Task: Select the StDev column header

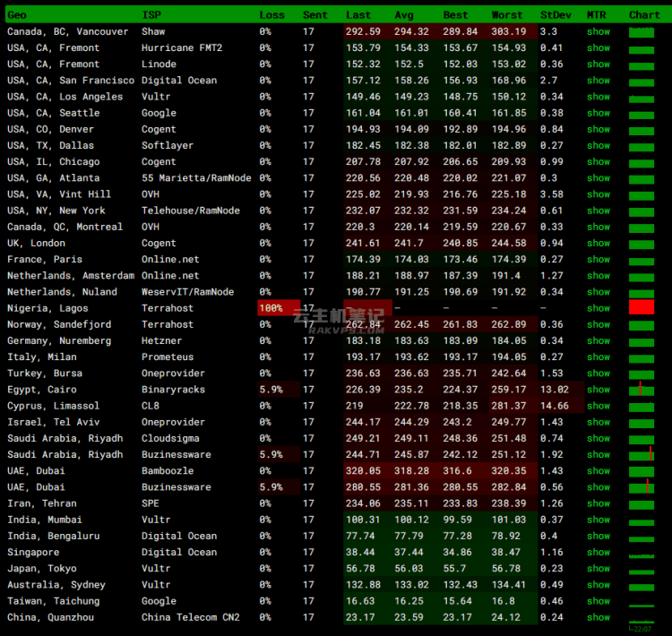Action: coord(556,15)
